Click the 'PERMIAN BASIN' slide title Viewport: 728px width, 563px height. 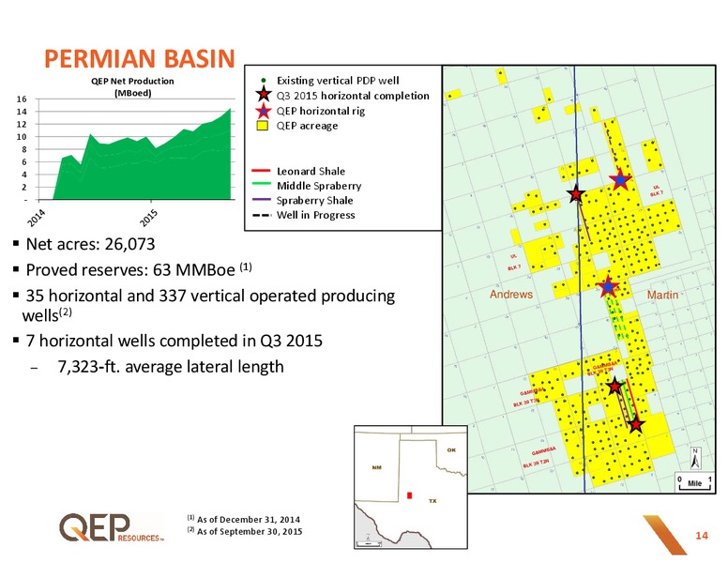(140, 58)
